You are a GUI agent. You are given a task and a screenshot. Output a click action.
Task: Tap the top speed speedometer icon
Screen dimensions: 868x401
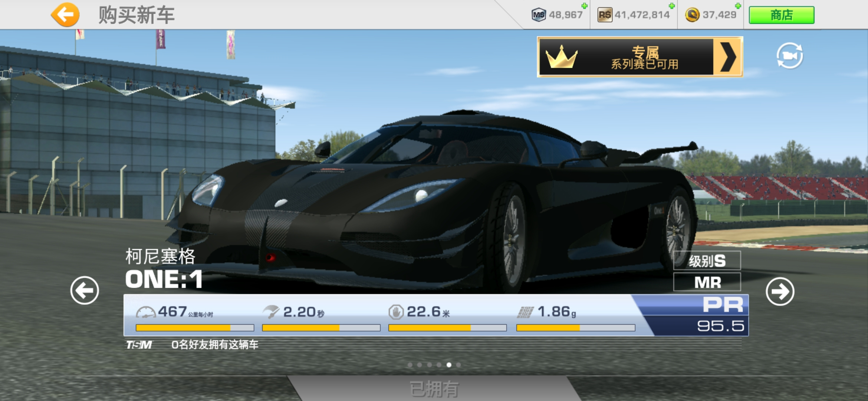tap(146, 312)
